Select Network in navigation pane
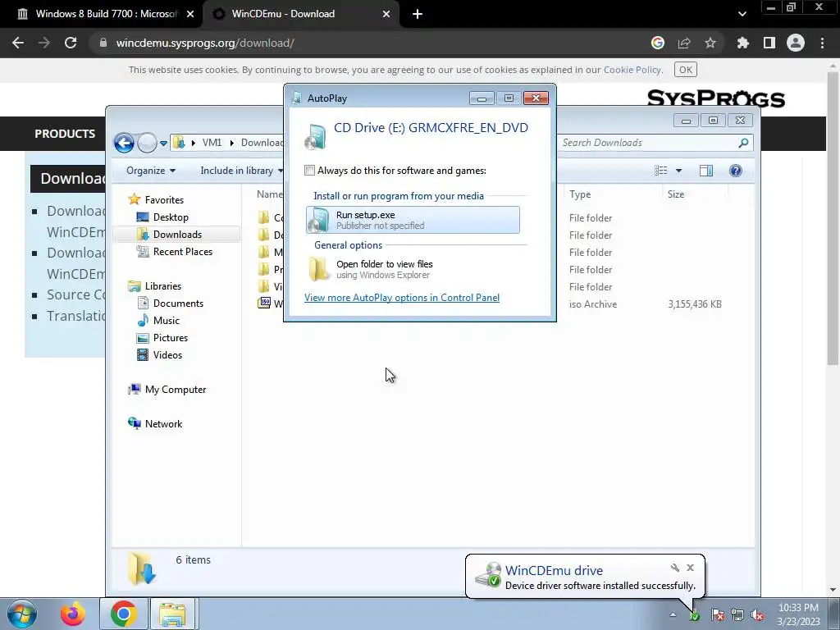Screen dimensions: 840x630 pos(155,424)
